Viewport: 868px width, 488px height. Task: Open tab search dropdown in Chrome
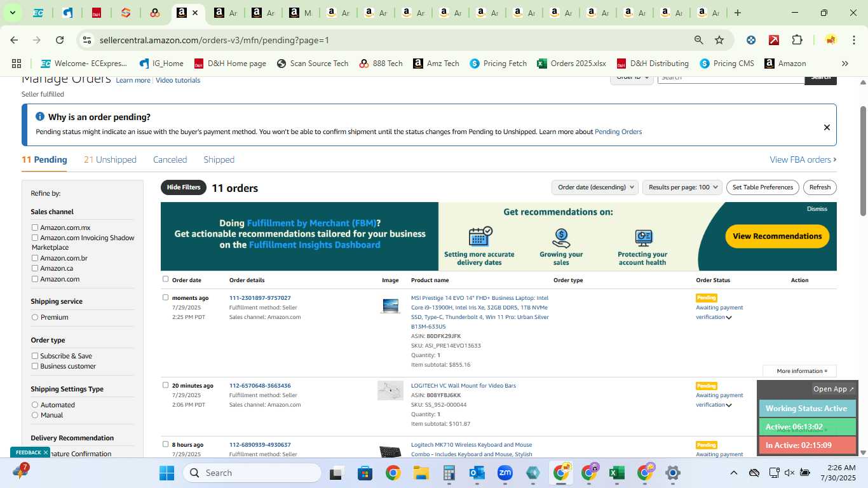[x=12, y=13]
